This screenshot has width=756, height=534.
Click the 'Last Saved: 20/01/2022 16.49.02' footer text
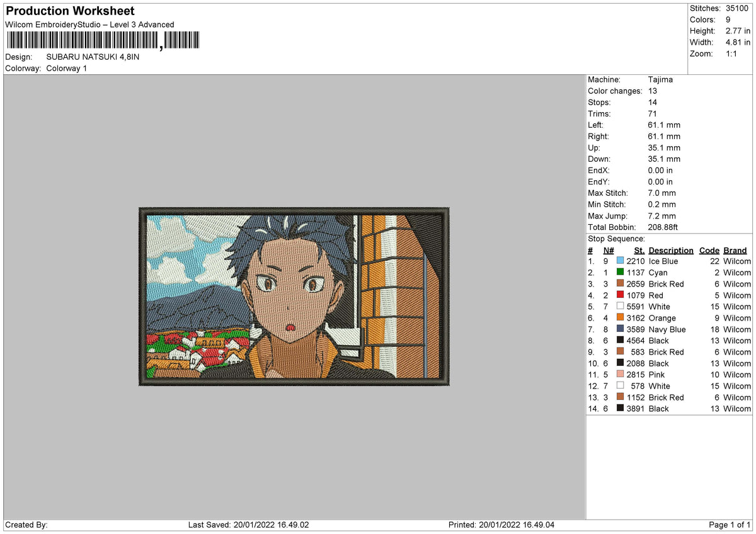coord(249,525)
